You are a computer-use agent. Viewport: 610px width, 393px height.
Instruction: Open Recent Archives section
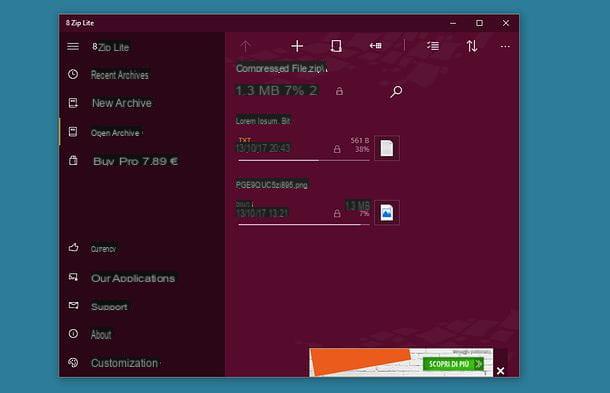click(120, 75)
